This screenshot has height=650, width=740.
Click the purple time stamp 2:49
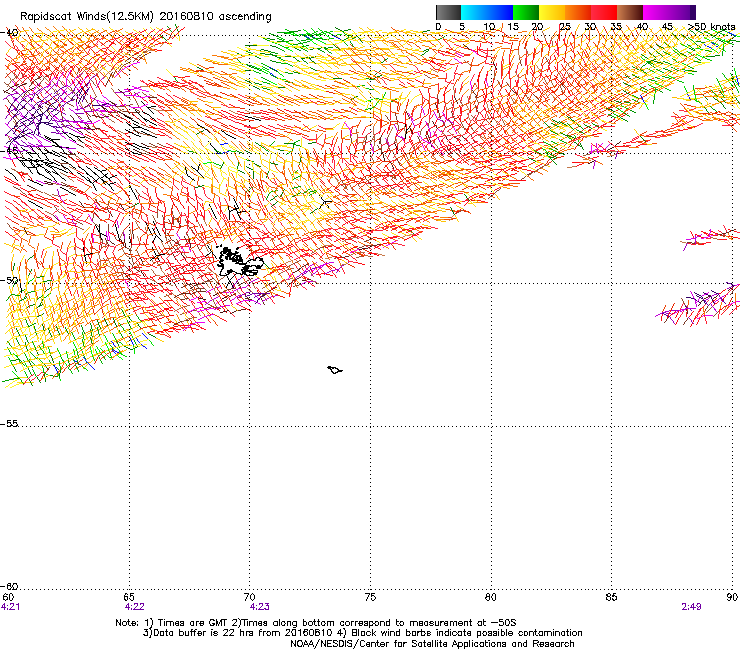click(x=691, y=607)
